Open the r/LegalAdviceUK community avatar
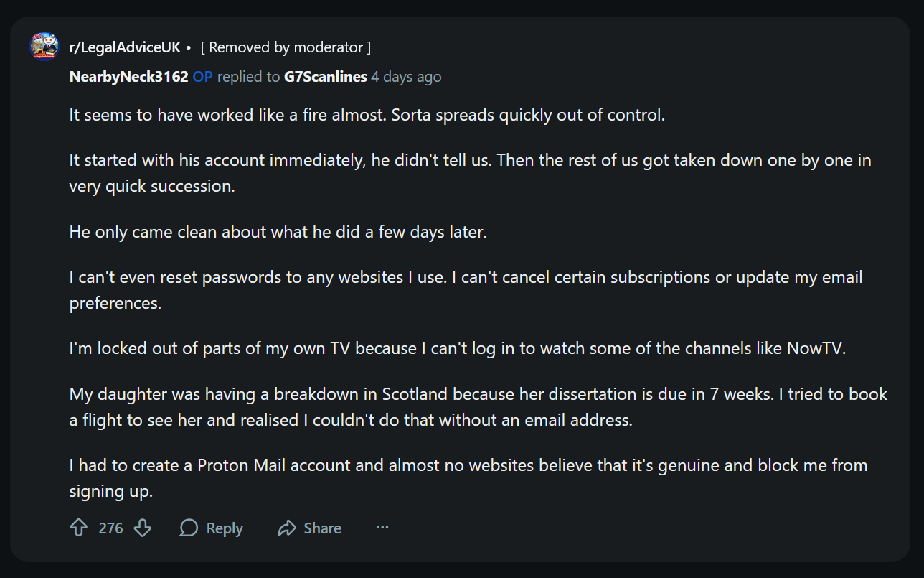The width and height of the screenshot is (924, 578). click(44, 47)
